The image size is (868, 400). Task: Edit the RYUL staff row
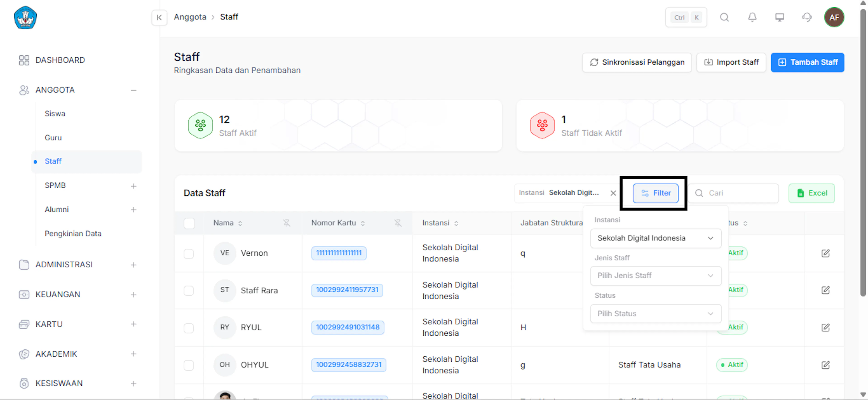coord(825,327)
